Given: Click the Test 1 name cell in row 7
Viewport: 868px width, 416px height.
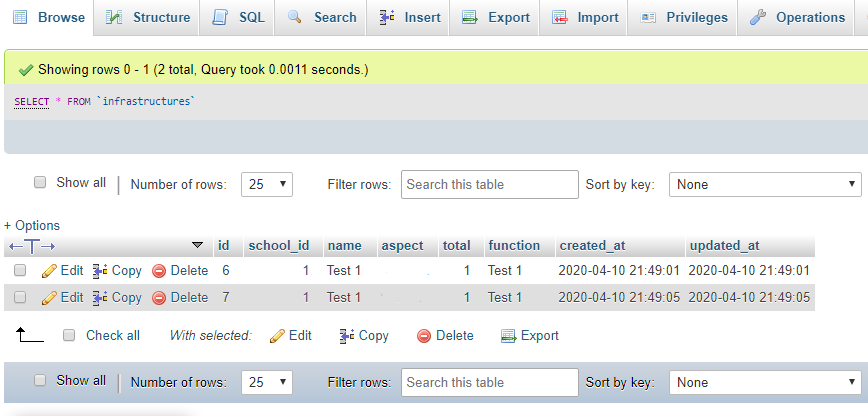Looking at the screenshot, I should coord(344,297).
